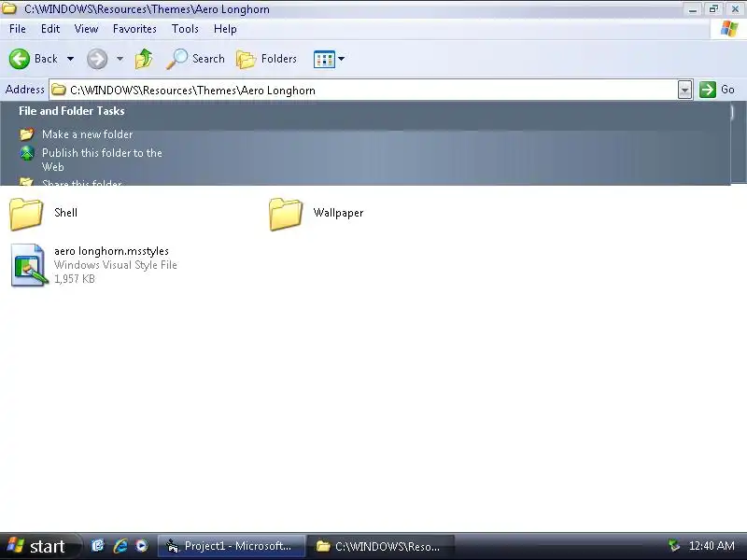The height and width of the screenshot is (560, 747).
Task: Click the green Go arrow button
Action: [708, 90]
